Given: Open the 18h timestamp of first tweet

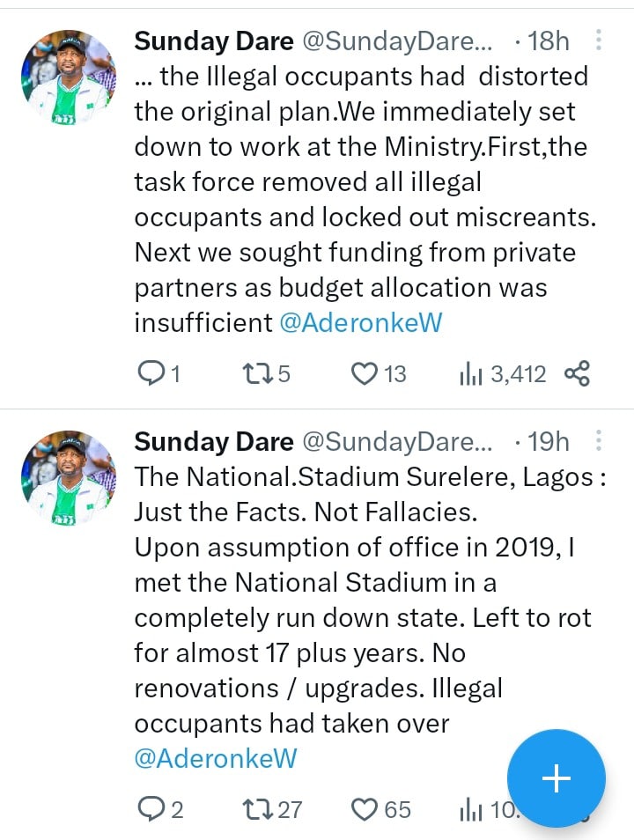Looking at the screenshot, I should point(548,41).
